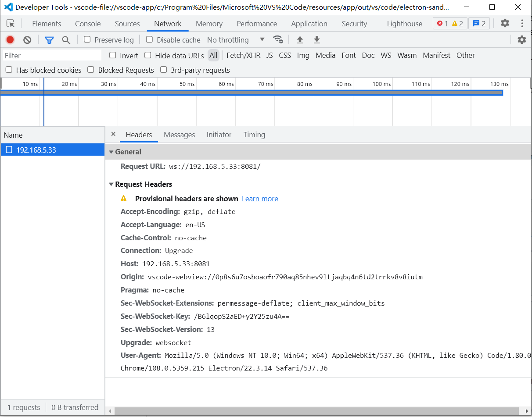This screenshot has height=417, width=532.
Task: Show errors and warnings counter badge
Action: [x=450, y=24]
